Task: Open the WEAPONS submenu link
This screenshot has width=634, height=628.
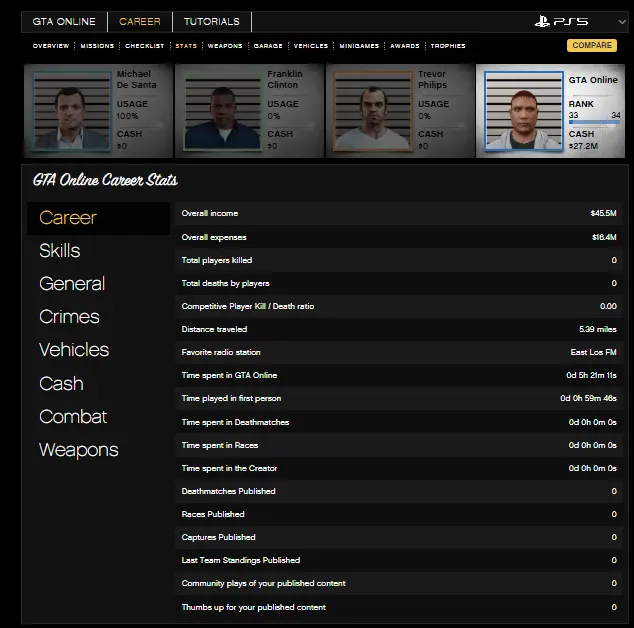Action: pyautogui.click(x=225, y=46)
